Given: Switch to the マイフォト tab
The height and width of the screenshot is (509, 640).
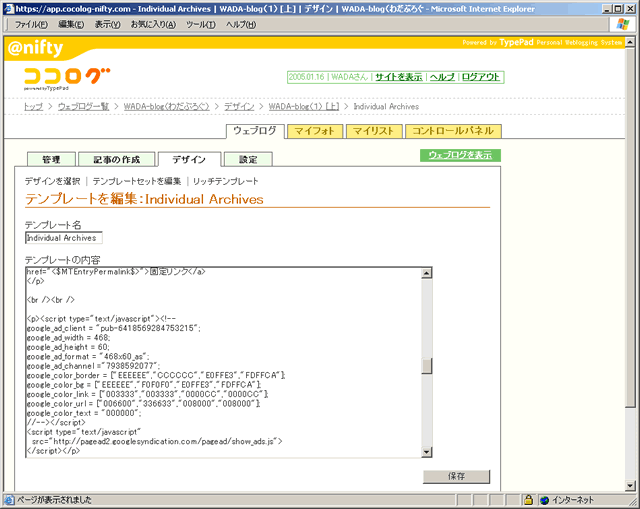Looking at the screenshot, I should click(314, 131).
